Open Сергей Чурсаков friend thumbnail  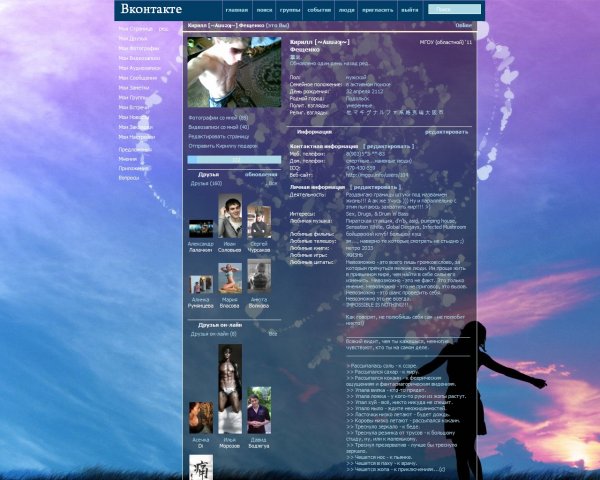(259, 222)
